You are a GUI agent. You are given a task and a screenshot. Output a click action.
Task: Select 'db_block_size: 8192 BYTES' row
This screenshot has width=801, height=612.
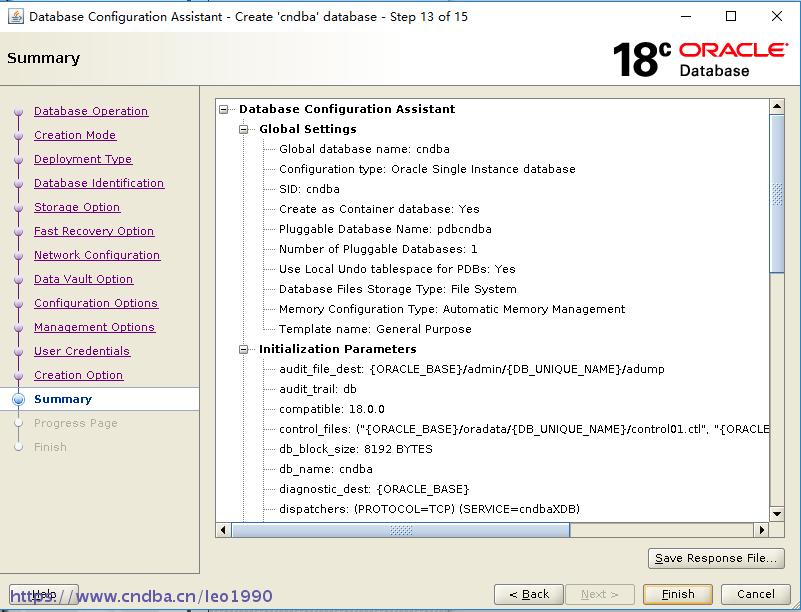click(x=356, y=449)
